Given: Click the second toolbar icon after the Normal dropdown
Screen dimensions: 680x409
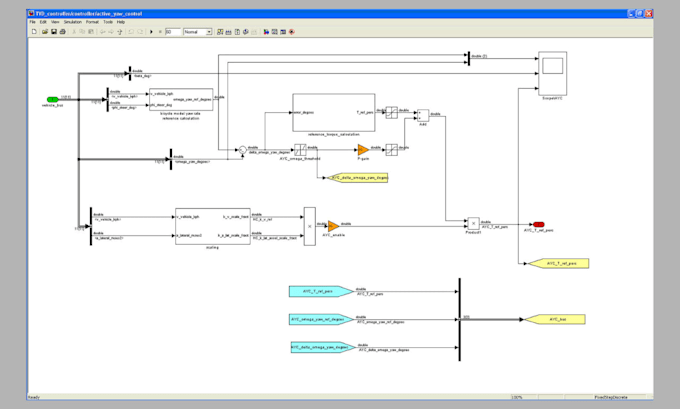Looking at the screenshot, I should pyautogui.click(x=229, y=32).
